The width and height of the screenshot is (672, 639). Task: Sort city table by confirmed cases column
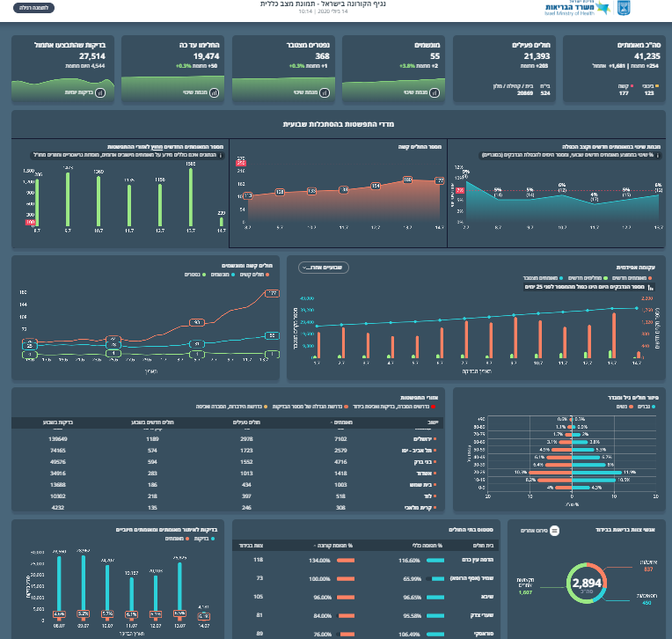tap(341, 422)
